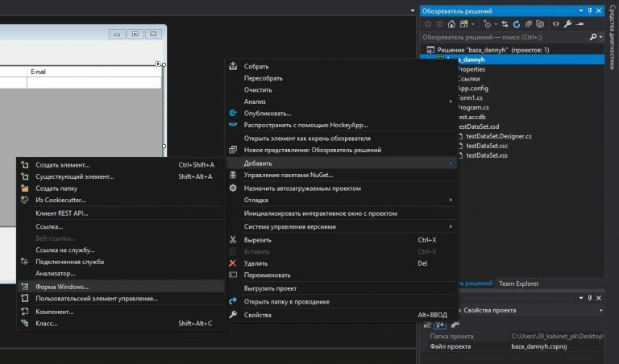Toggle auto-hide pin on Properties panel

coord(590,298)
